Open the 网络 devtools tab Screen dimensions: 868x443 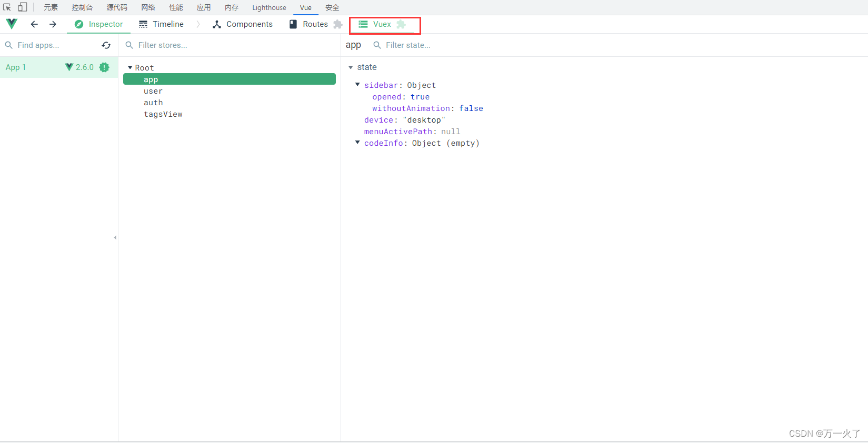[x=148, y=7]
